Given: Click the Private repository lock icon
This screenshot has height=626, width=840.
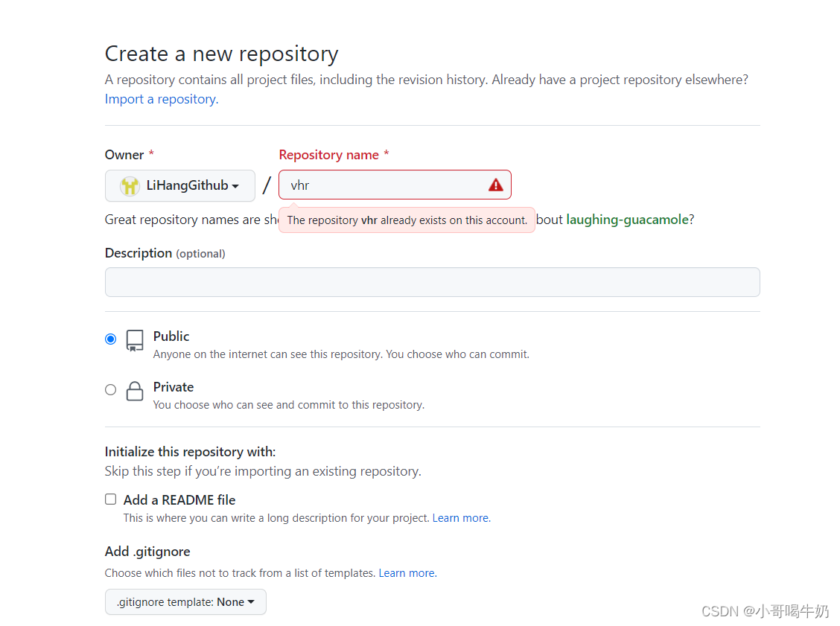Looking at the screenshot, I should [x=135, y=392].
